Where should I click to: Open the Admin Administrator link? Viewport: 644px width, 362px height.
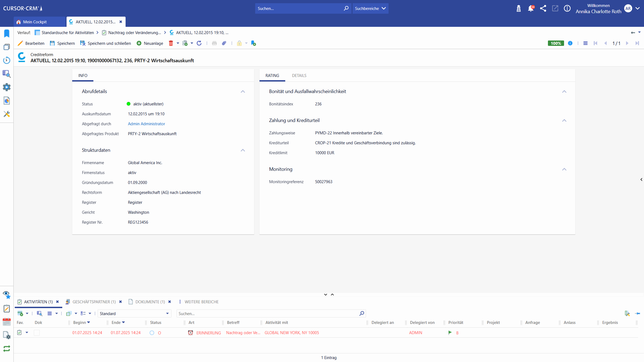click(147, 124)
